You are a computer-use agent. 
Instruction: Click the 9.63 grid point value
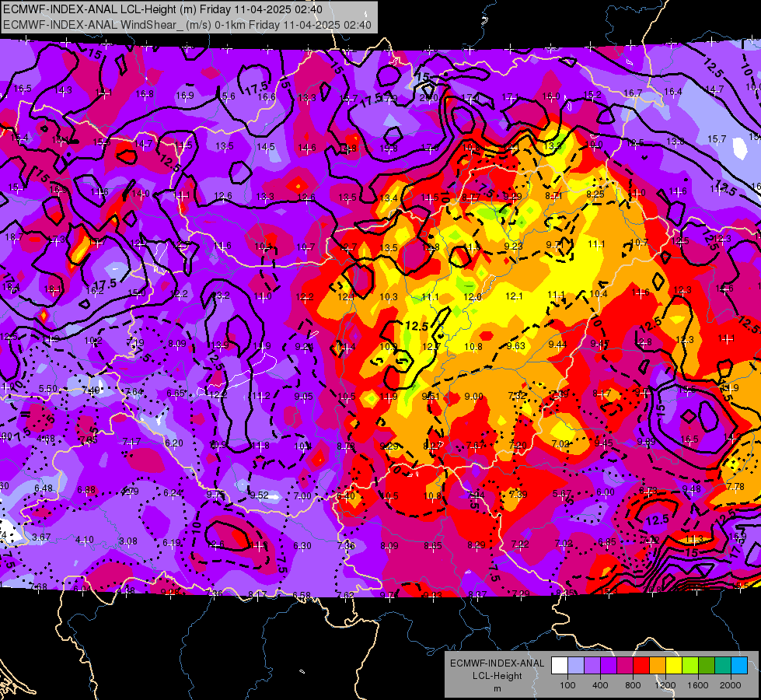516,345
